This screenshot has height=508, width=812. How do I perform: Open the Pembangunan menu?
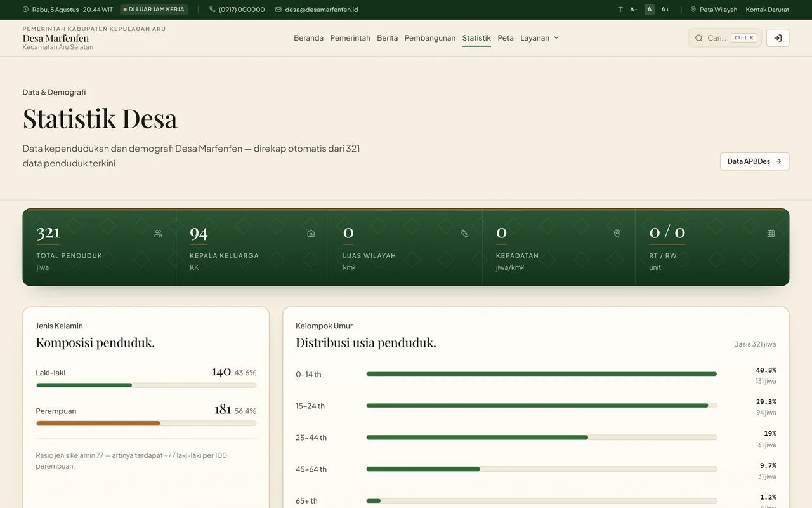pos(430,38)
